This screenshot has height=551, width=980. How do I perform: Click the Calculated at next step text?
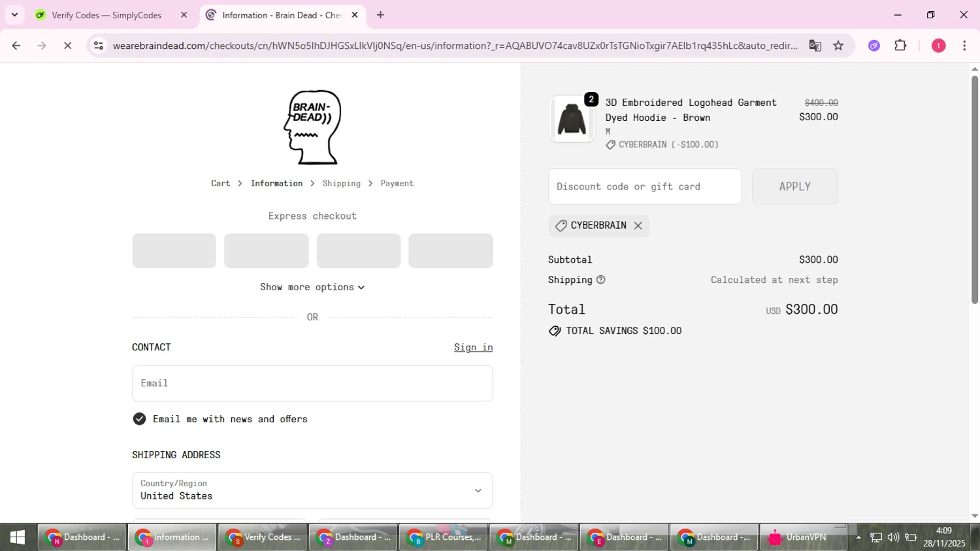(x=774, y=280)
